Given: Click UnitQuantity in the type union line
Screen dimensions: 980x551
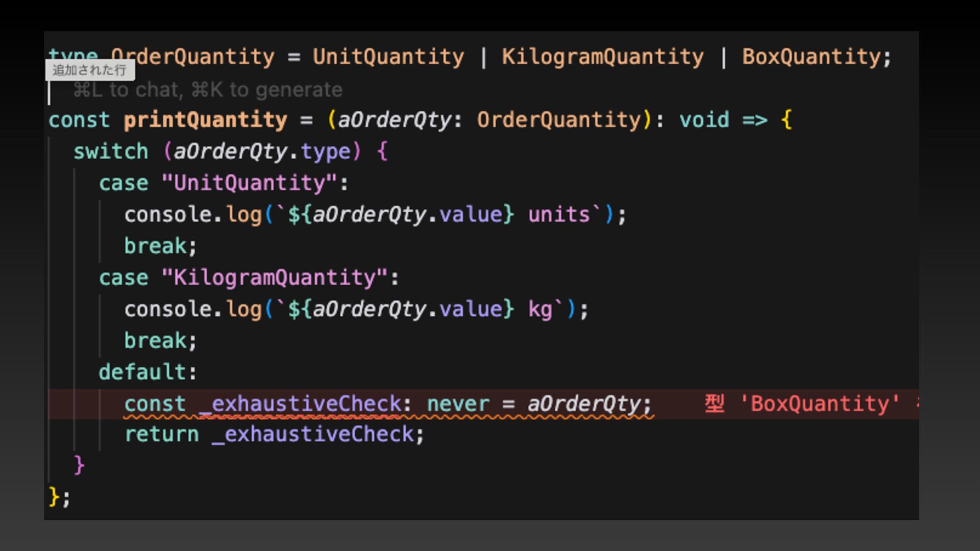Looking at the screenshot, I should coord(388,57).
